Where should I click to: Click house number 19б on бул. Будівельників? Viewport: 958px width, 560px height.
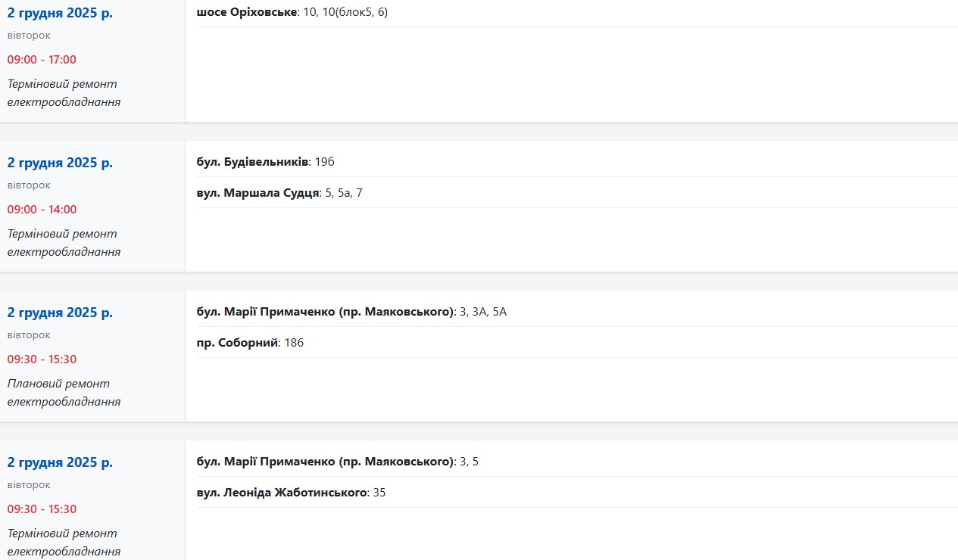tap(324, 162)
